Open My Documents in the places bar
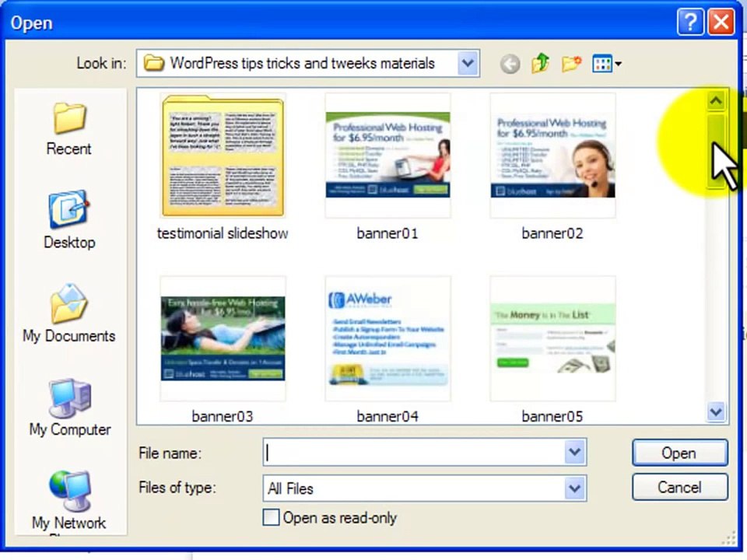 pos(69,313)
